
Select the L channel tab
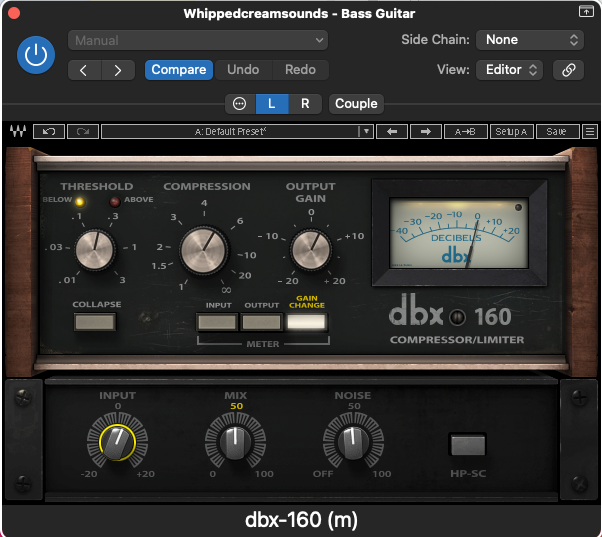tap(272, 104)
